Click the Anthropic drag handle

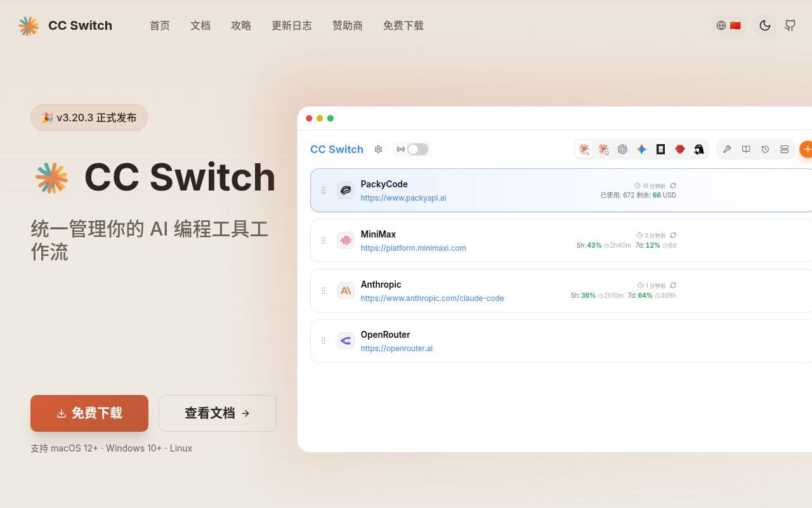(324, 291)
